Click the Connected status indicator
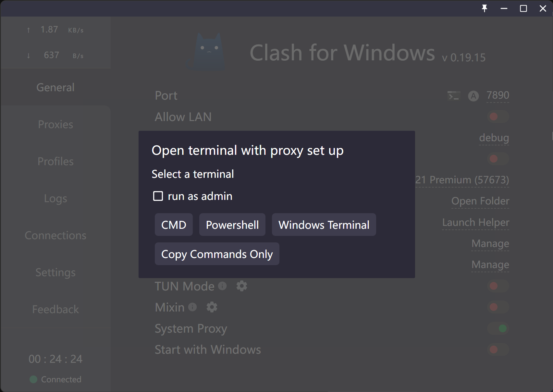 point(55,379)
